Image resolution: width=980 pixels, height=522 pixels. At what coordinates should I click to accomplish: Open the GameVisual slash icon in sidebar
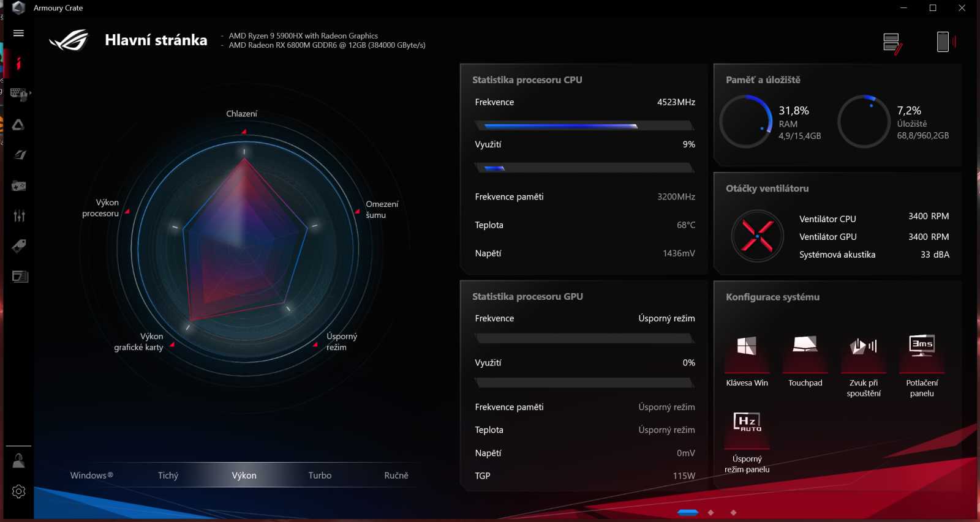(x=20, y=155)
